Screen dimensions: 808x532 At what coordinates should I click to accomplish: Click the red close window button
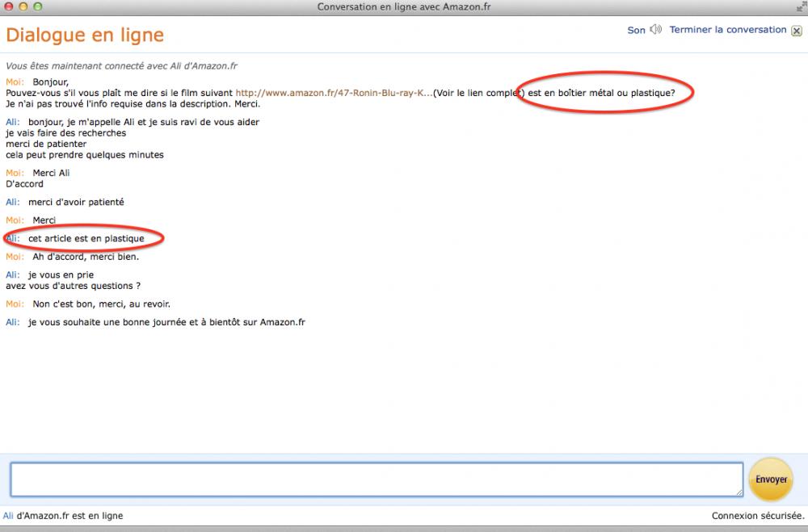(9, 6)
